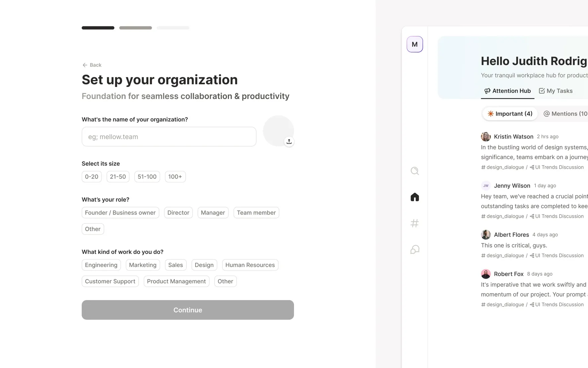
Task: Open Important (4) filter tab
Action: tap(510, 114)
